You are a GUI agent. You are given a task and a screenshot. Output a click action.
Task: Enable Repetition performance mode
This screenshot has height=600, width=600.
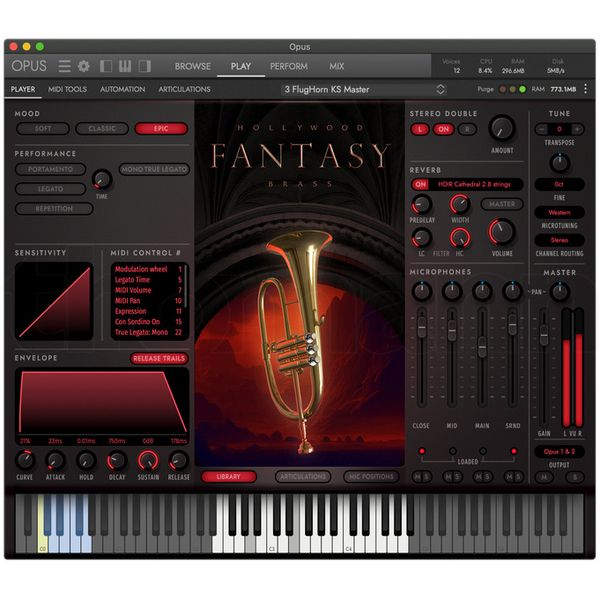point(54,209)
